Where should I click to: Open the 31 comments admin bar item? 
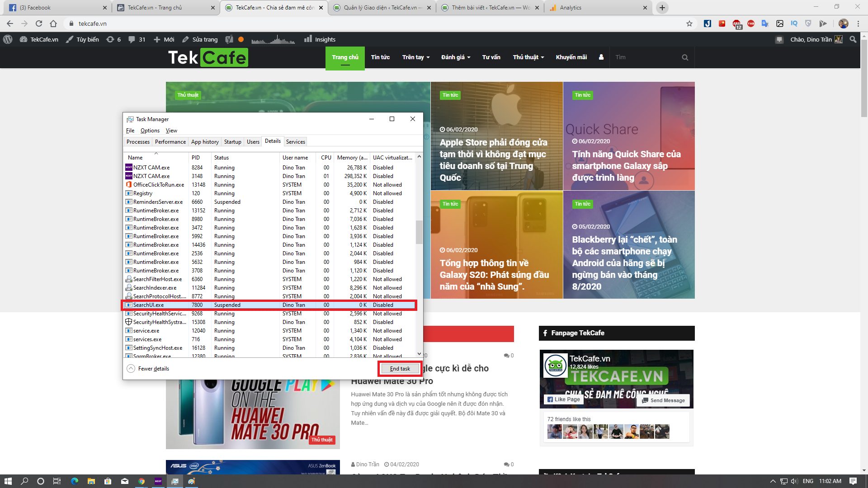[137, 39]
